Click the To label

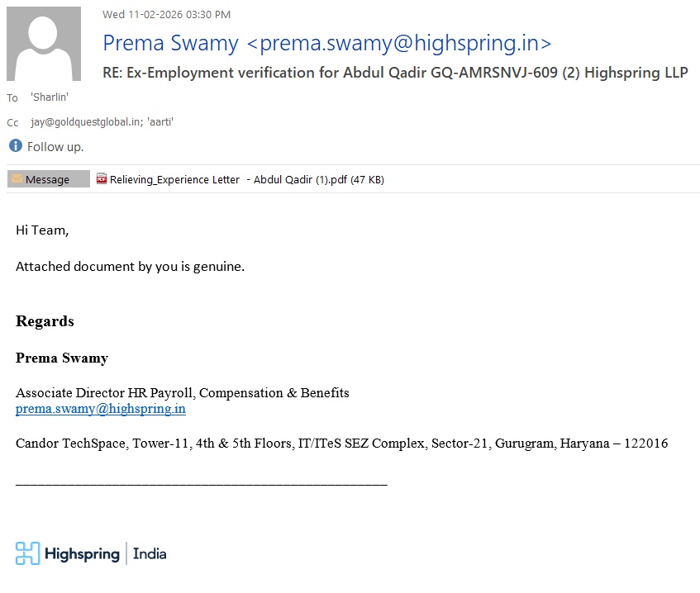click(12, 97)
